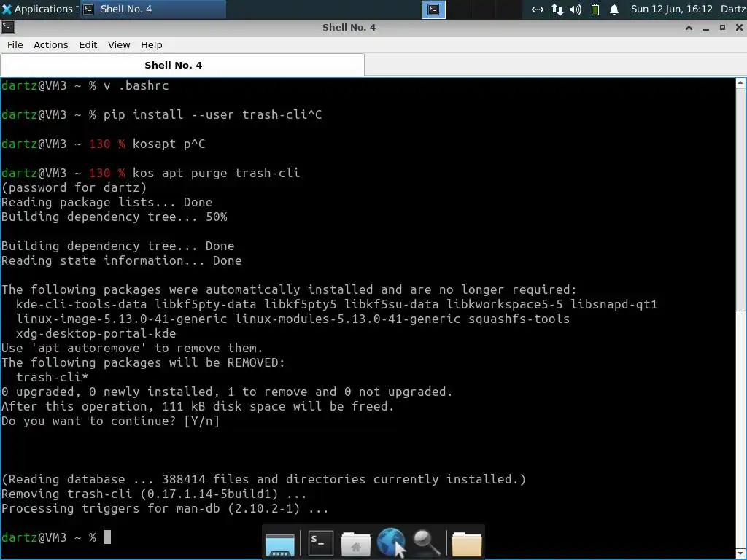Click the 'kosapt p^C' command text
747x560 pixels.
[169, 144]
